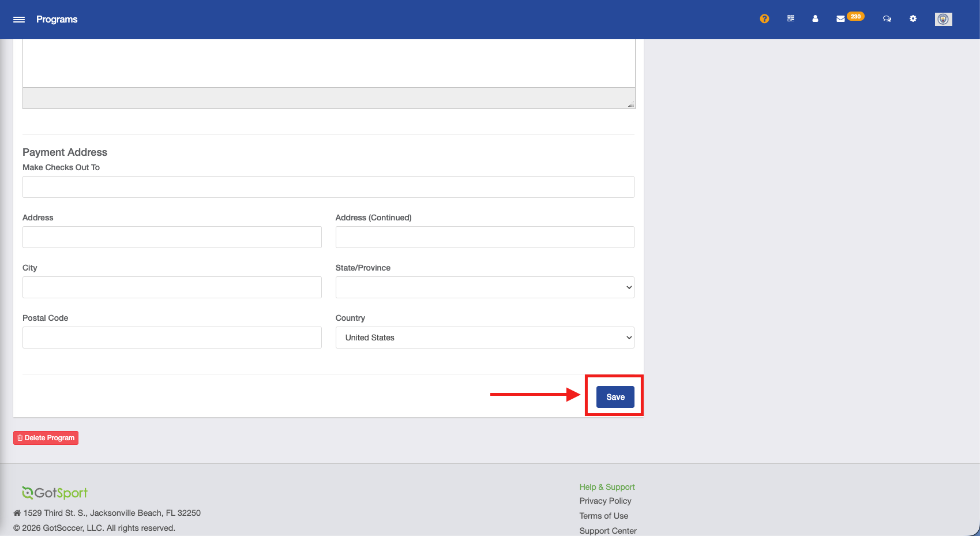Grab the text area resize handle
Screen dimensions: 980x536
[x=631, y=104]
